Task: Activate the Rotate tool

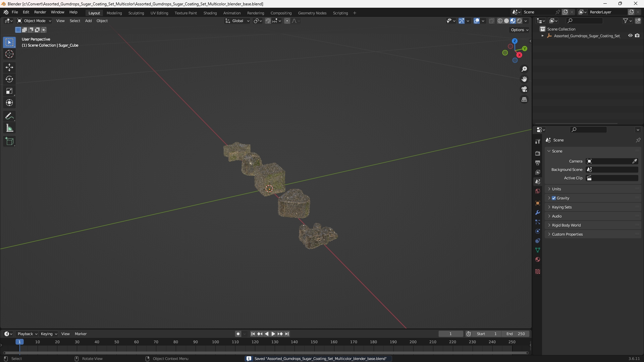Action: pyautogui.click(x=9, y=79)
